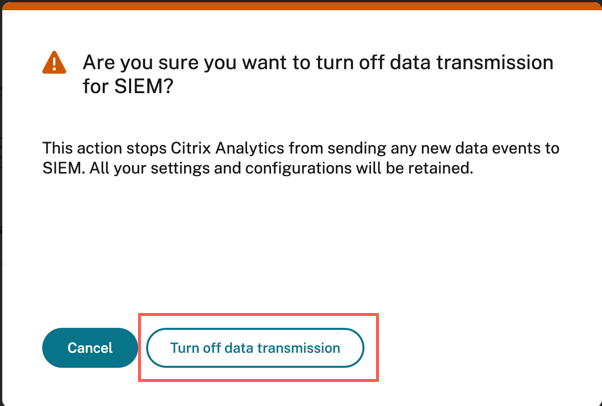Screen dimensions: 602x406
Task: Select the alert exclamation icon beside heading
Action: [x=54, y=63]
